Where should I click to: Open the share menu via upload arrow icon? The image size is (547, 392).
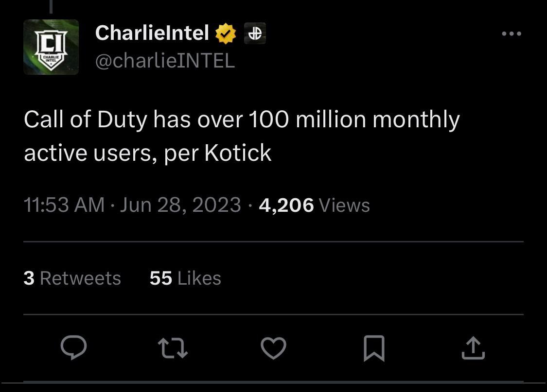click(473, 348)
